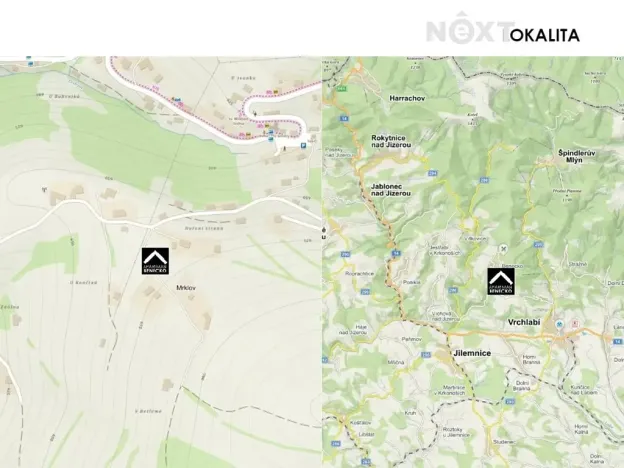Click the blue parking P icon

[x=304, y=146]
